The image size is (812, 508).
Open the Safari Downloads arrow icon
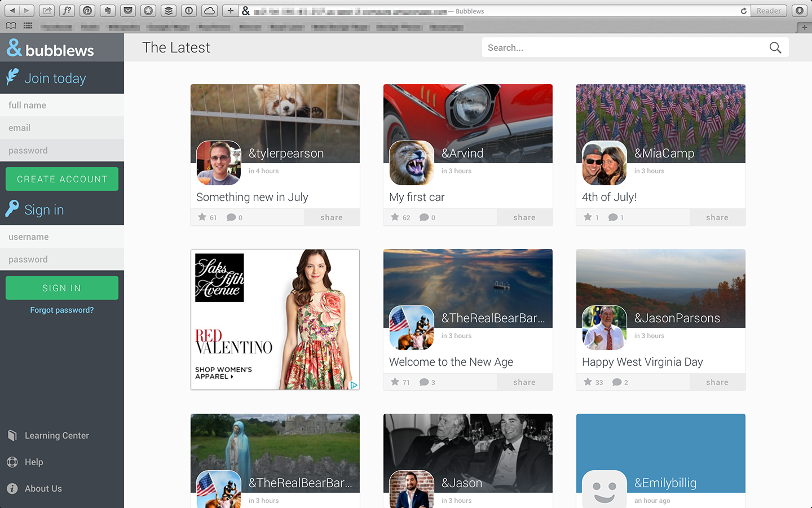[x=799, y=11]
